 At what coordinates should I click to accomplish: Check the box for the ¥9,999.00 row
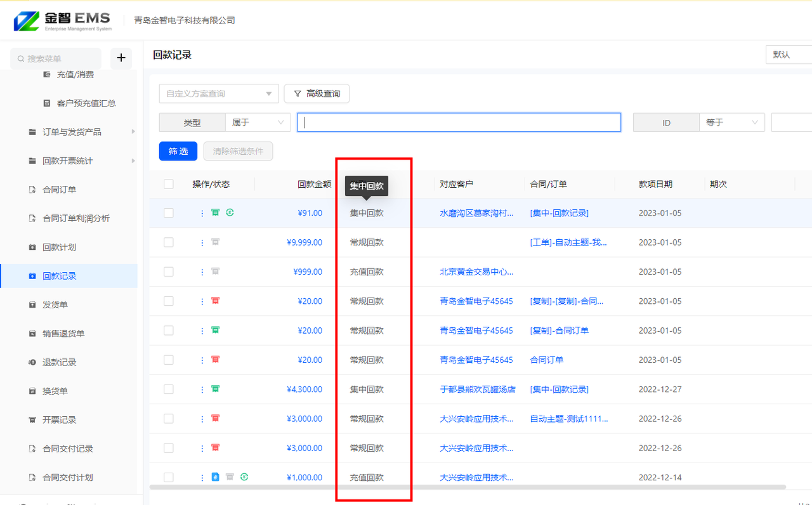(x=168, y=242)
